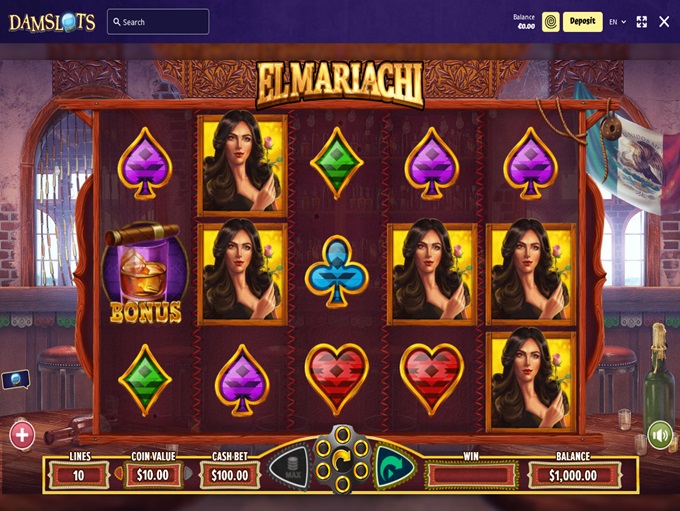Spin the reels with the revolver button
The width and height of the screenshot is (680, 511).
(342, 461)
